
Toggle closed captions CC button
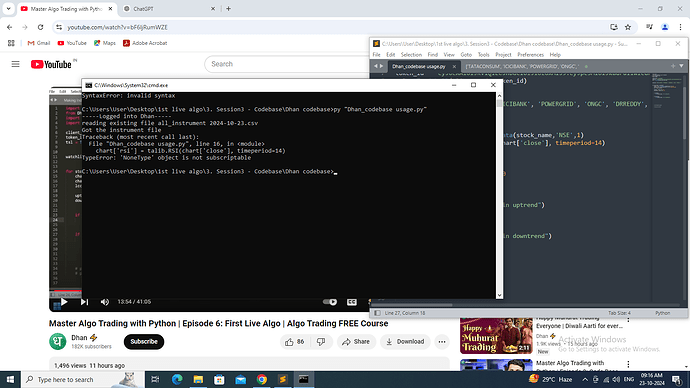tap(352, 302)
